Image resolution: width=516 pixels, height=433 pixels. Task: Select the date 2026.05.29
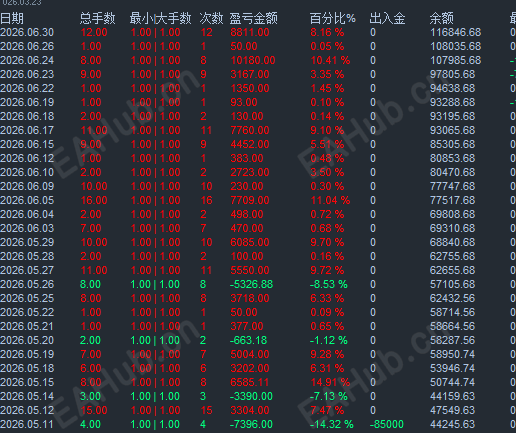pyautogui.click(x=27, y=242)
